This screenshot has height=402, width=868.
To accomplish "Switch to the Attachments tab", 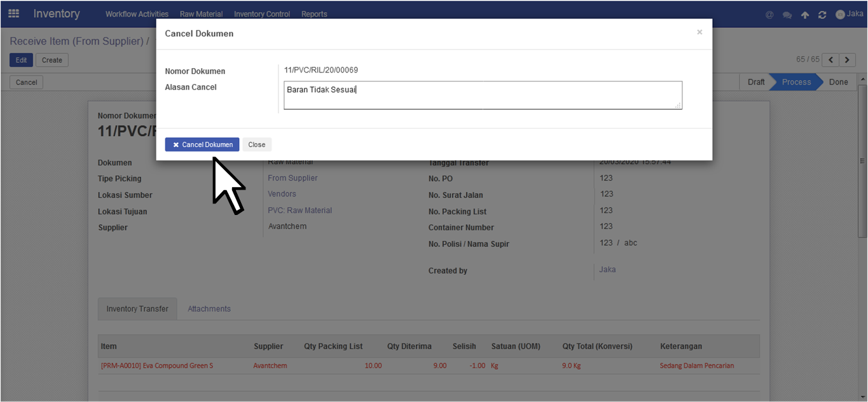I will click(209, 309).
